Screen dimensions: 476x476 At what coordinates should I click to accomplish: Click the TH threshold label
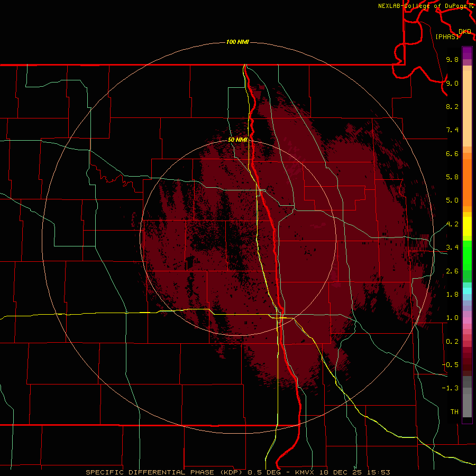click(x=454, y=412)
